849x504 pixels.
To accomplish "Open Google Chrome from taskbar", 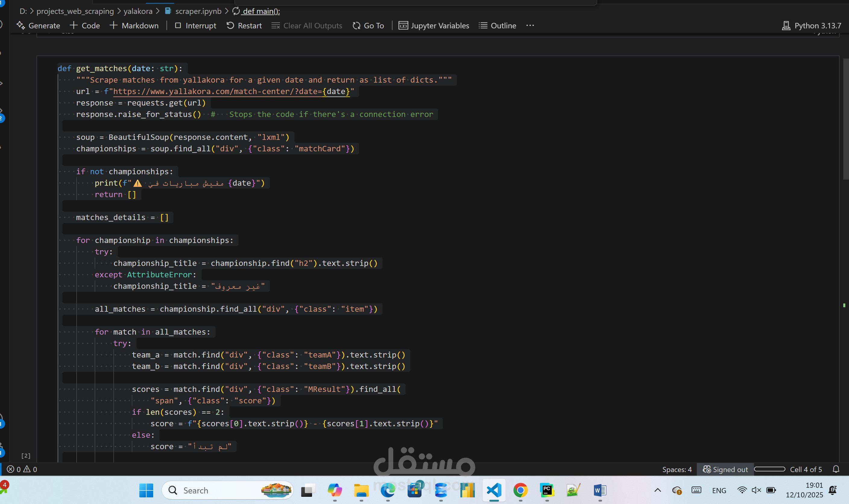I will [520, 490].
